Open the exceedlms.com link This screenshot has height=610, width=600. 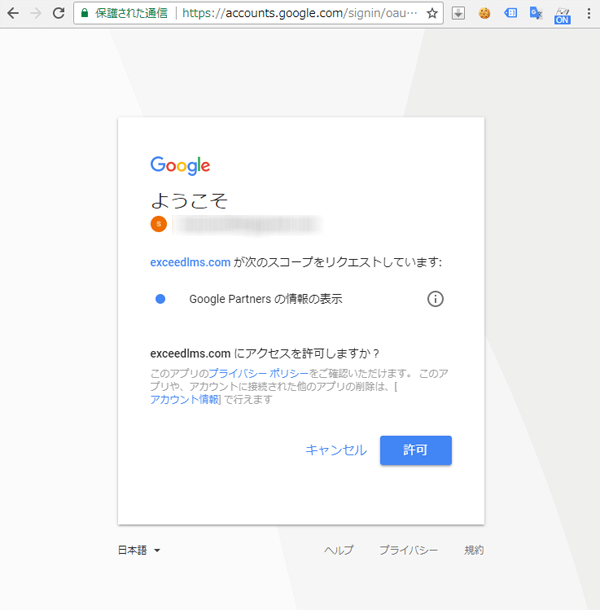click(190, 262)
